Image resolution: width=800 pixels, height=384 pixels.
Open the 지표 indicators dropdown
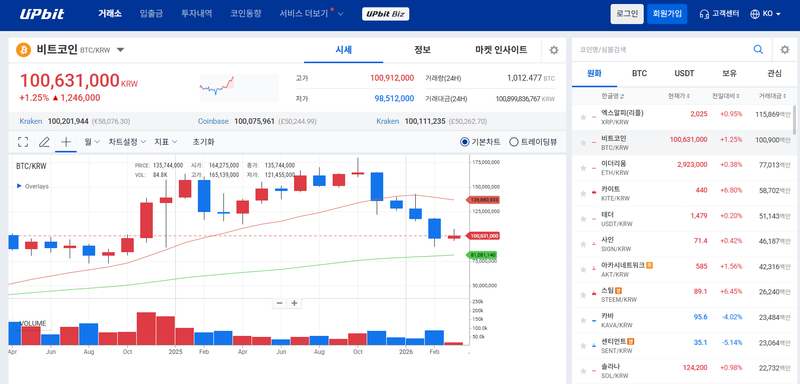point(167,142)
